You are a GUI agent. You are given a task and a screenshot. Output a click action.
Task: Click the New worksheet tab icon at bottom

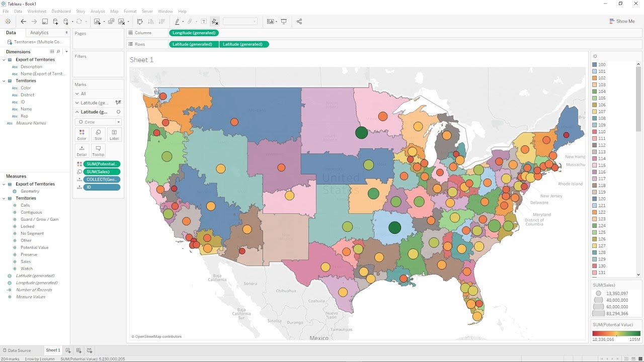68,350
